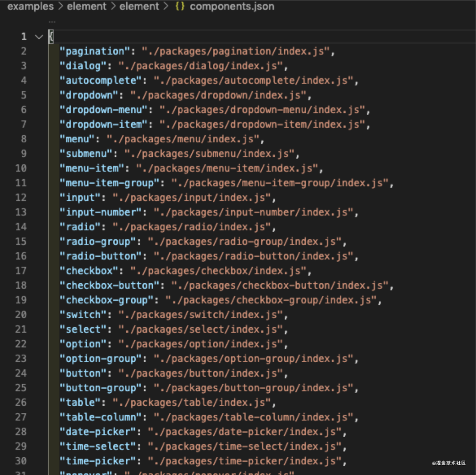
Task: Click the "autocomplete" key on line 4
Action: click(101, 81)
